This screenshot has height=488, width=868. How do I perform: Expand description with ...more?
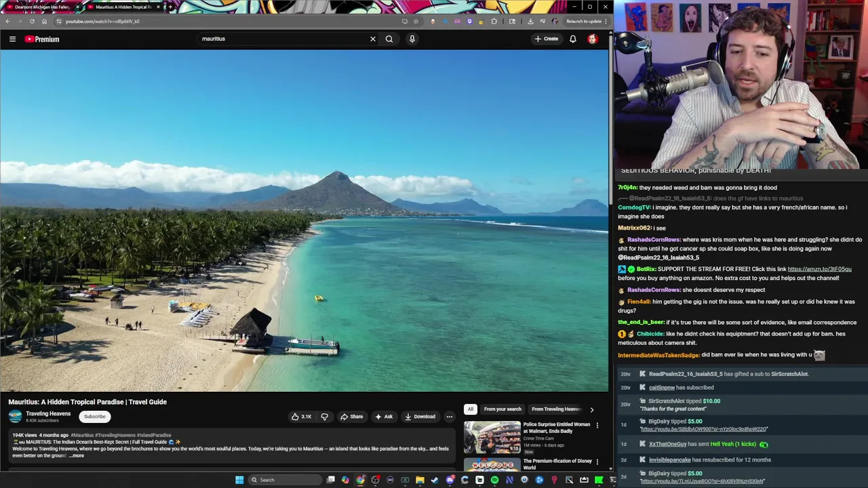(76, 455)
